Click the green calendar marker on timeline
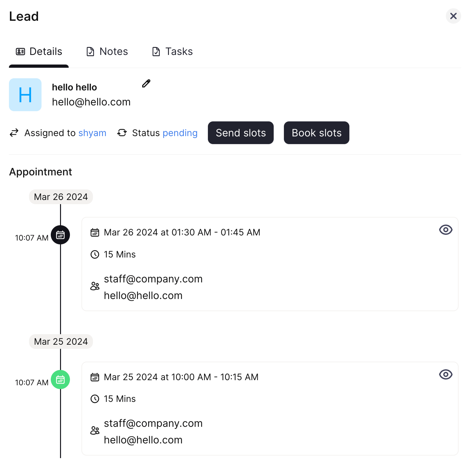 (60, 380)
